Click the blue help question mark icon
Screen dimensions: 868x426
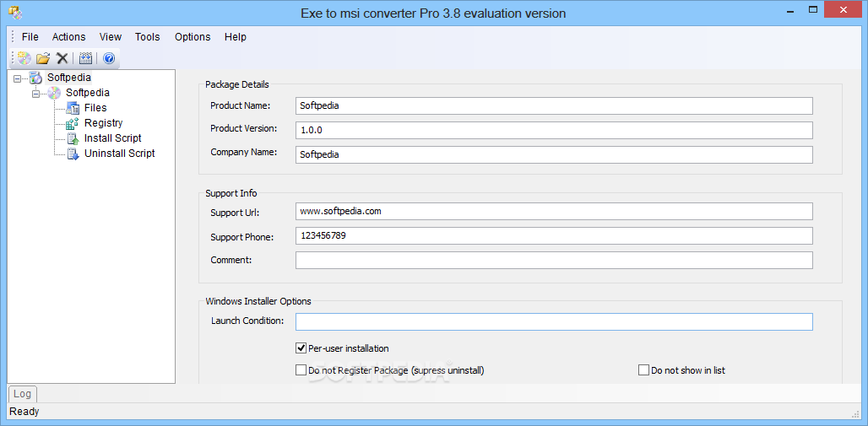[x=108, y=58]
